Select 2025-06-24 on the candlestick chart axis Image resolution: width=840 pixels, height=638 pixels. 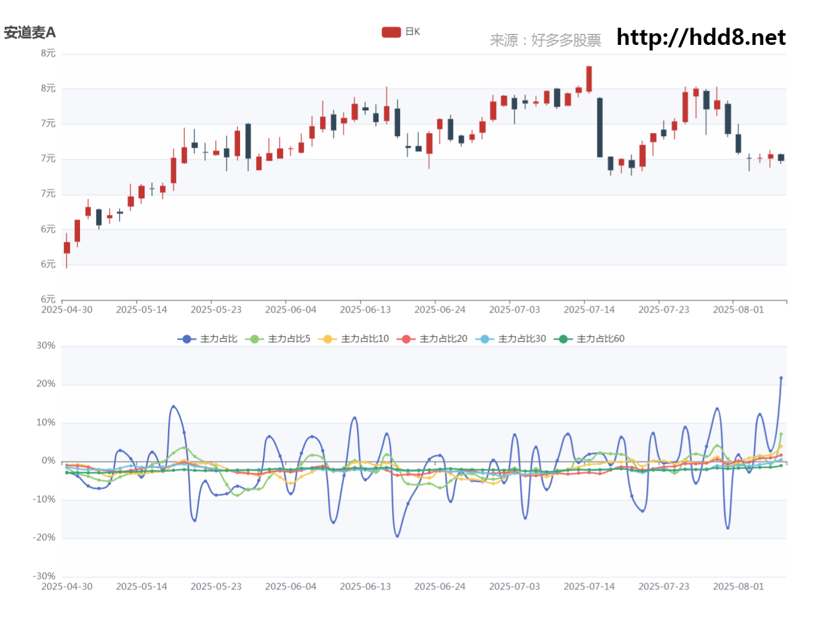[440, 309]
